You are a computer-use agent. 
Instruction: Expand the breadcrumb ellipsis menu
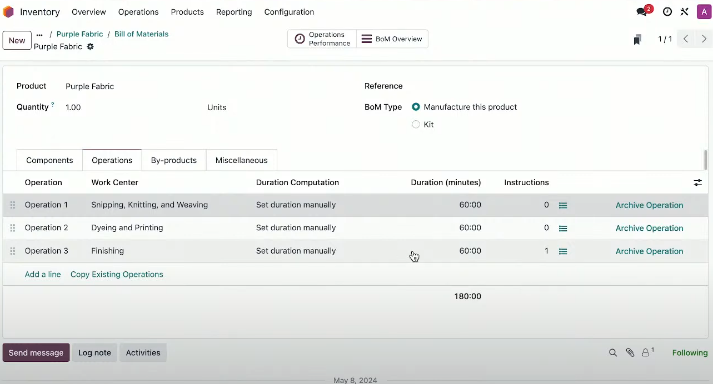pyautogui.click(x=40, y=35)
